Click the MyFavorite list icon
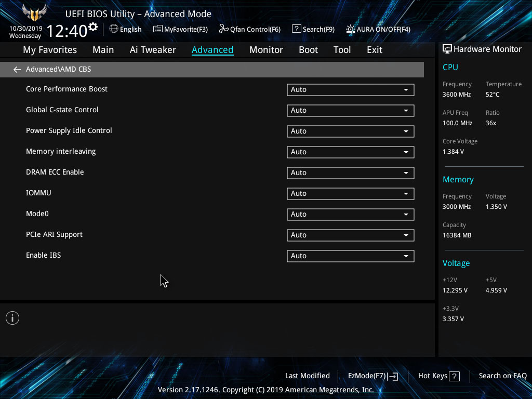 (157, 29)
